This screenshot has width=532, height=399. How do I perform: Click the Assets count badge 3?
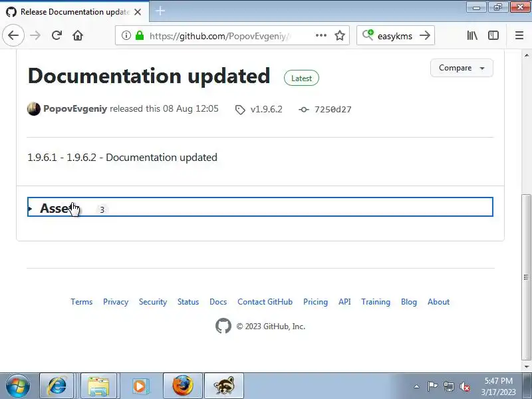coord(102,209)
